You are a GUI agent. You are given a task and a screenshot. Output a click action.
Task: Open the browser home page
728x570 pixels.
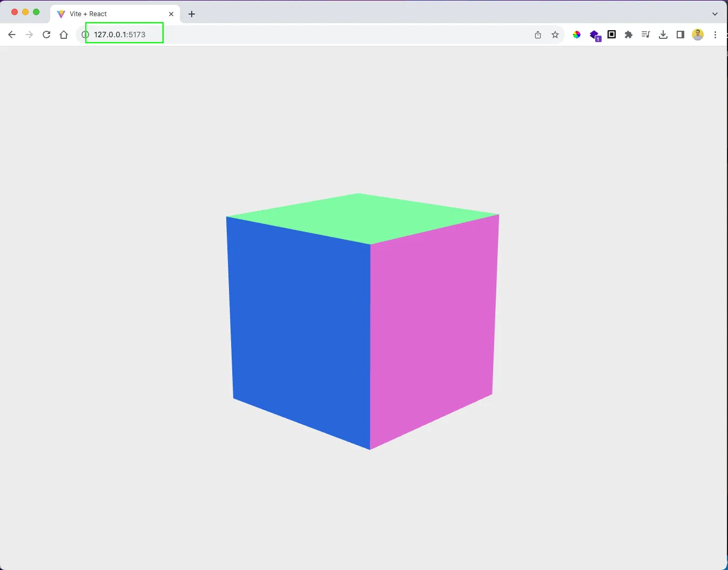(x=64, y=35)
